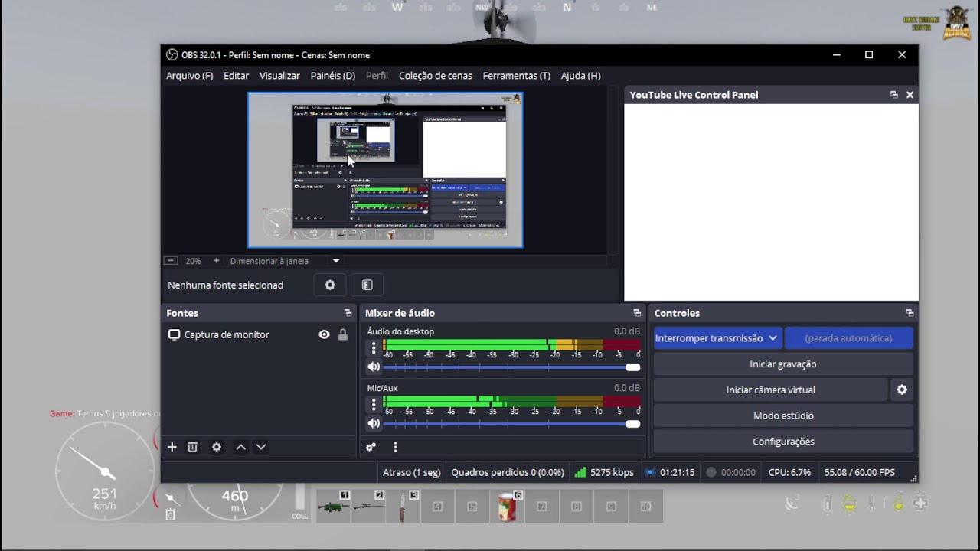Viewport: 980px width, 551px height.
Task: Float the YouTube Live Control Panel dock
Action: 893,95
